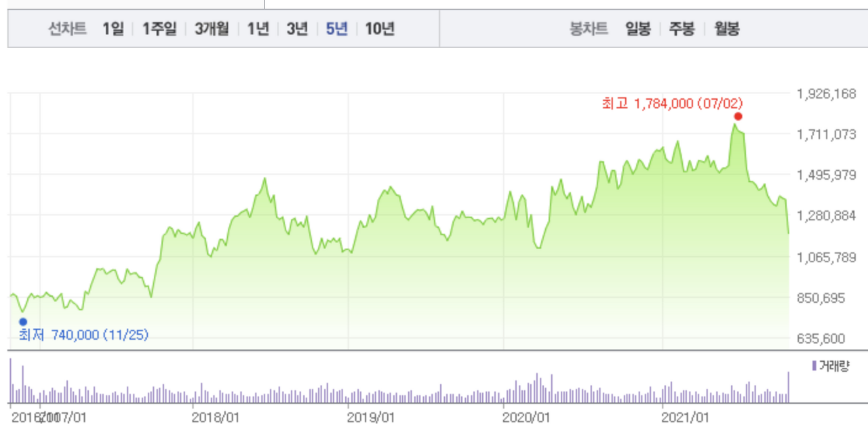Click the 1,280,884 y-axis value
The height and width of the screenshot is (437, 868).
[x=827, y=216]
